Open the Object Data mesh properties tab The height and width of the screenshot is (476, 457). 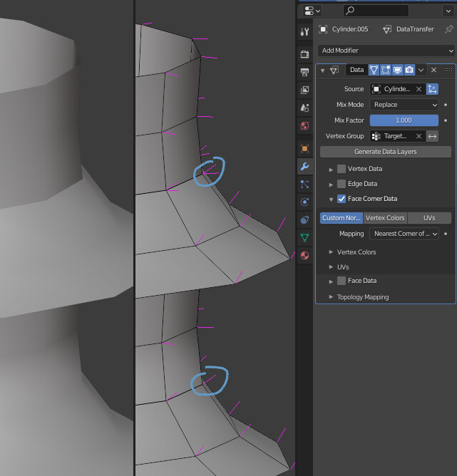[304, 238]
